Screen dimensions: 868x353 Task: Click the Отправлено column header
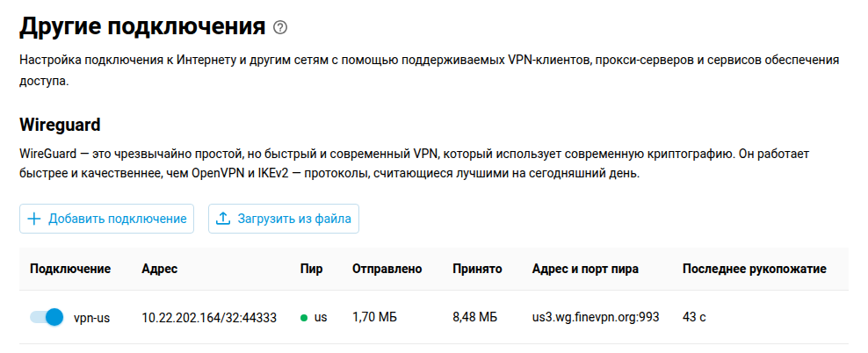[x=387, y=269]
